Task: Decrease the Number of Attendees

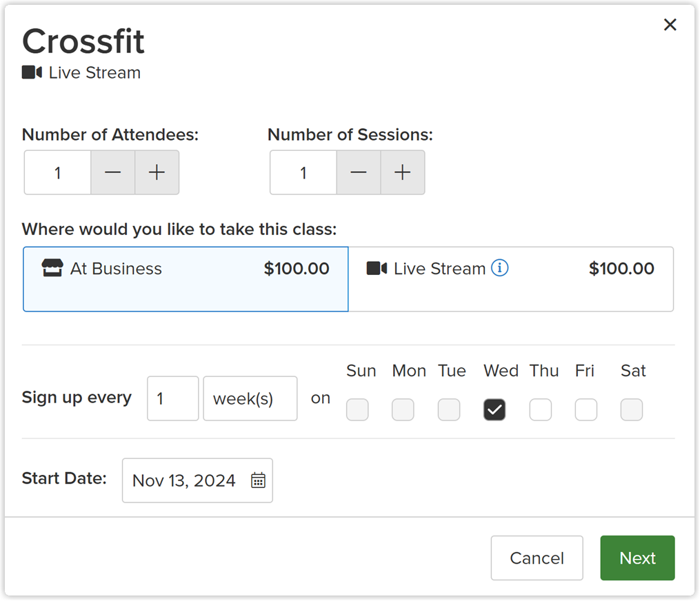Action: pyautogui.click(x=113, y=172)
